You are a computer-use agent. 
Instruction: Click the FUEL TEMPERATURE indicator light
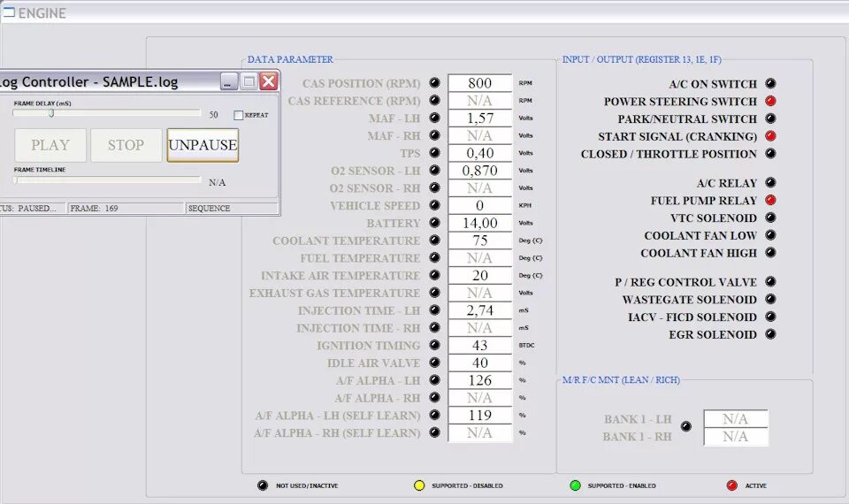click(435, 257)
